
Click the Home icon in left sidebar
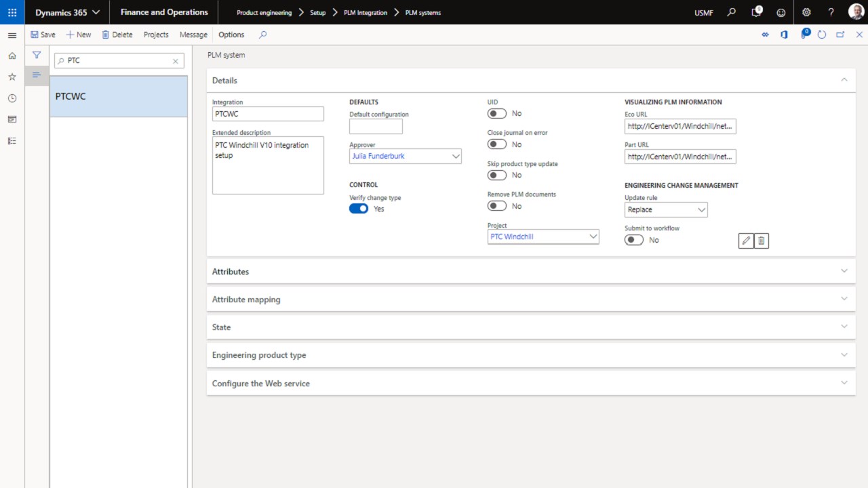point(12,56)
